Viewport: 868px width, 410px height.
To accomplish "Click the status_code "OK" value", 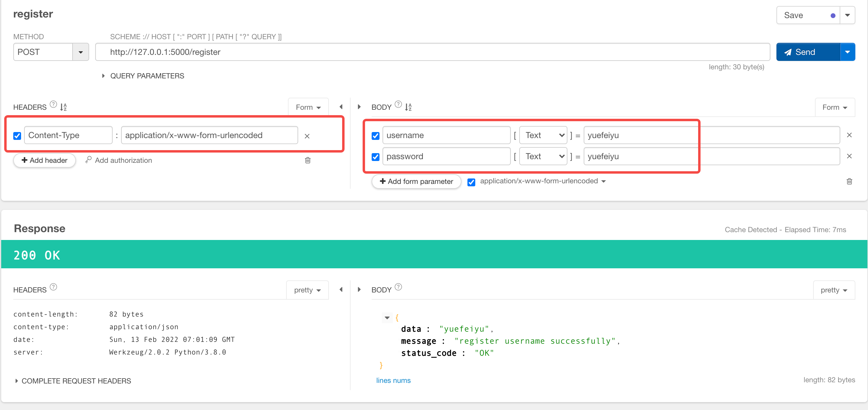I will pyautogui.click(x=484, y=353).
